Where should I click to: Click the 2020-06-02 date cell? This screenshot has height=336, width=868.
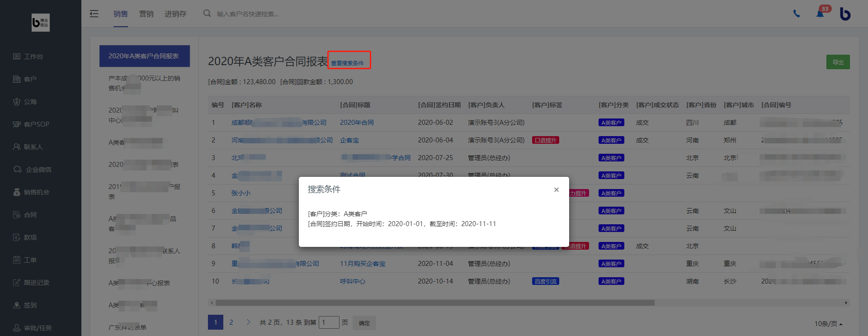pos(435,123)
